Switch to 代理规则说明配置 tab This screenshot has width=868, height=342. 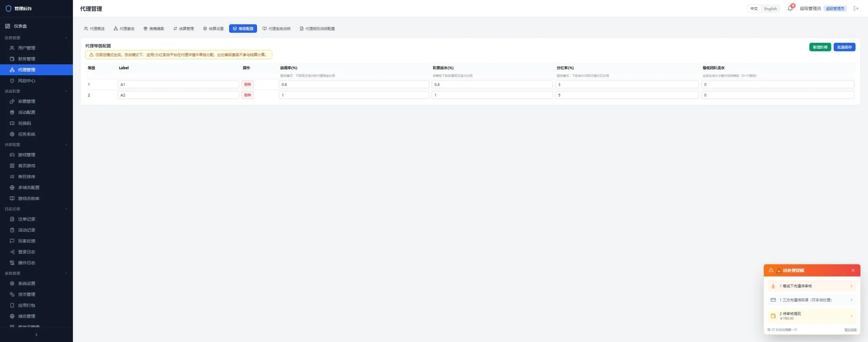317,29
